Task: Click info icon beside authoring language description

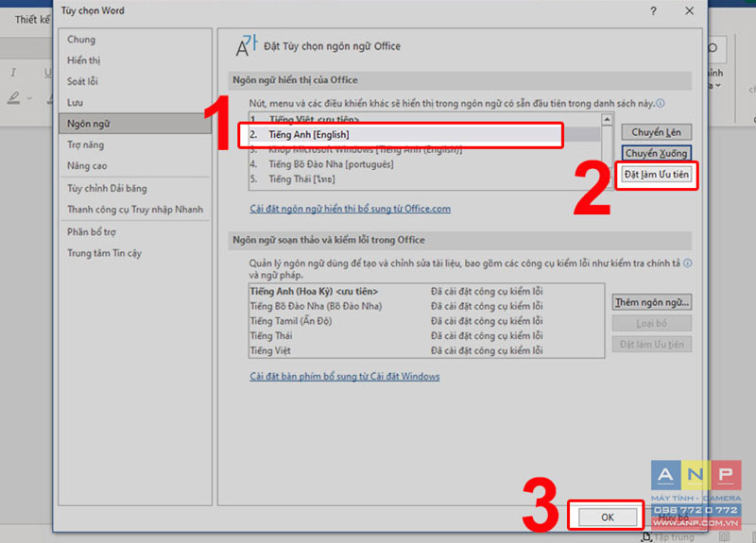Action: point(688,263)
